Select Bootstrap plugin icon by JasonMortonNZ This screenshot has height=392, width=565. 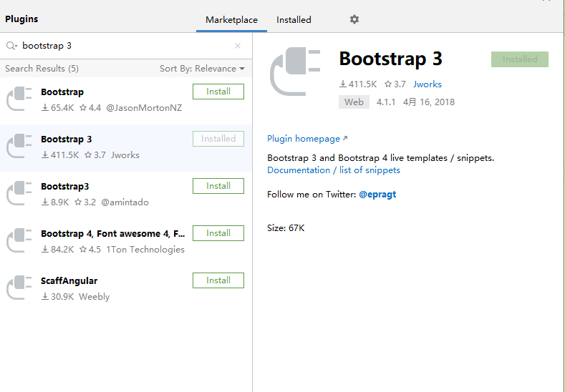(x=19, y=99)
